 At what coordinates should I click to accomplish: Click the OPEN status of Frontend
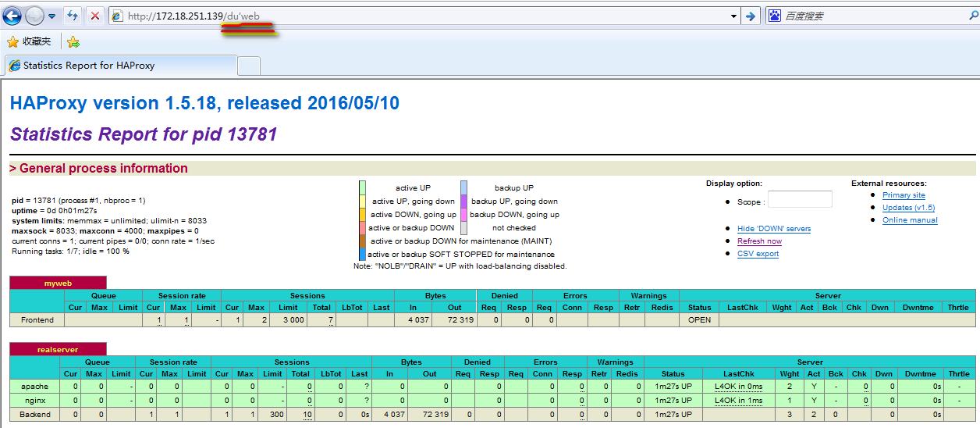pos(699,320)
